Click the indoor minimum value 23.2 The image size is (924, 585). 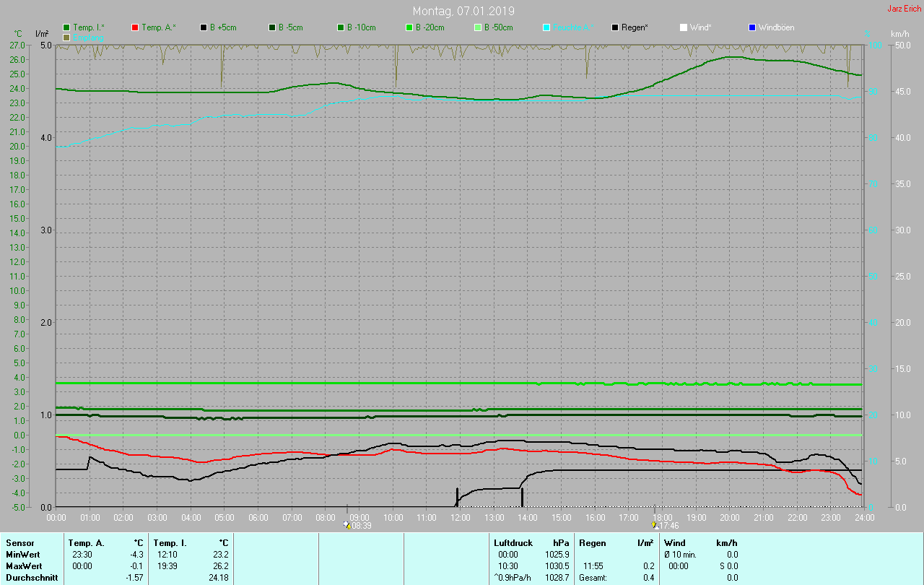click(220, 554)
